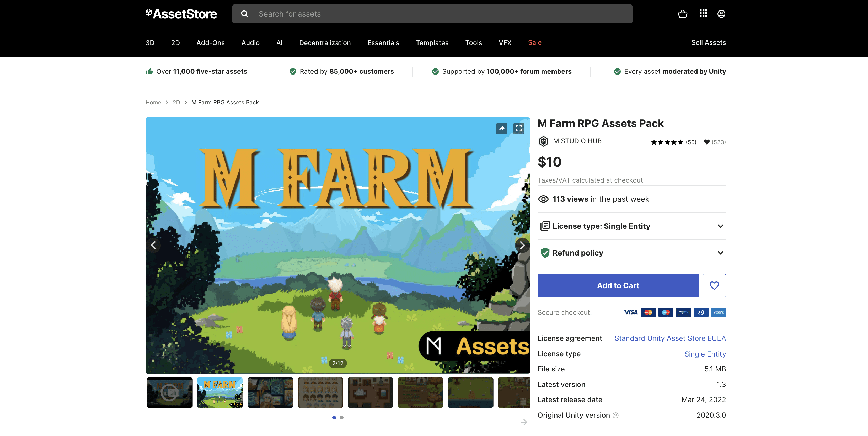The width and height of the screenshot is (868, 436).
Task: Open the Add-Ons menu
Action: [210, 43]
